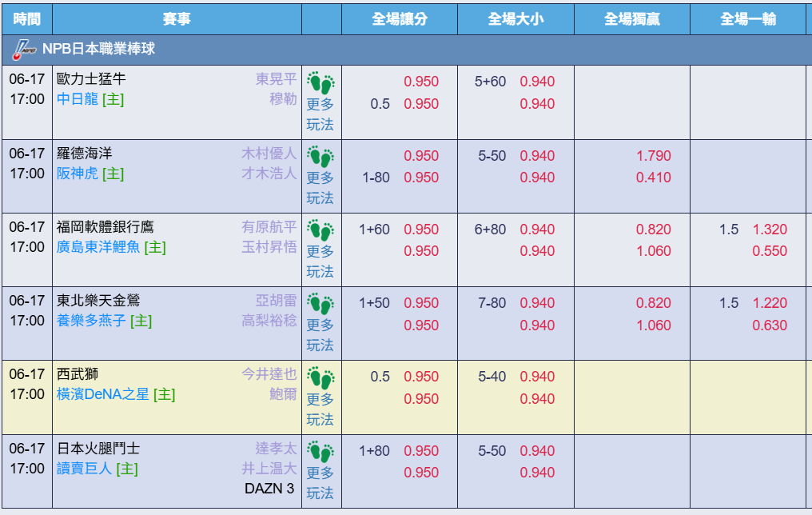Viewport: 812px width, 515px height.
Task: Select 0.630 odds for 養樂多燕子 一輸
Action: click(770, 325)
